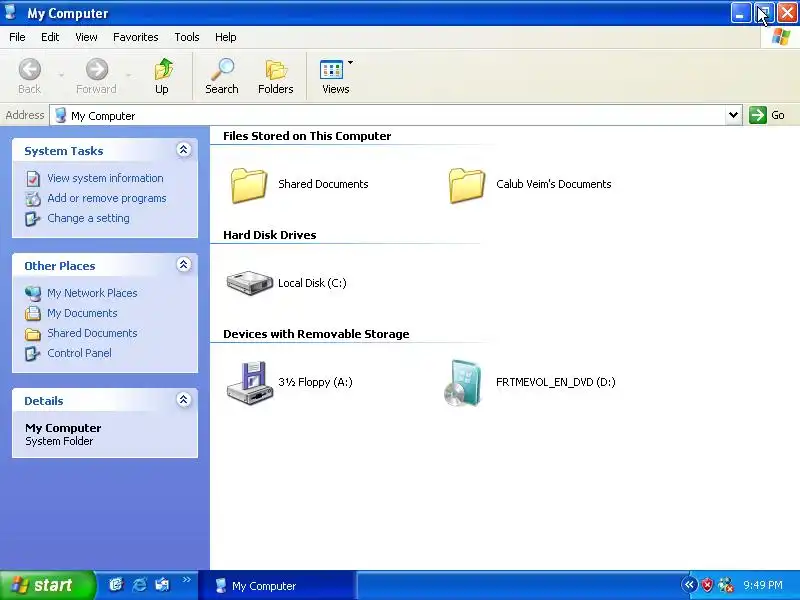Click the Change a setting icon
The image size is (800, 600).
coord(33,218)
